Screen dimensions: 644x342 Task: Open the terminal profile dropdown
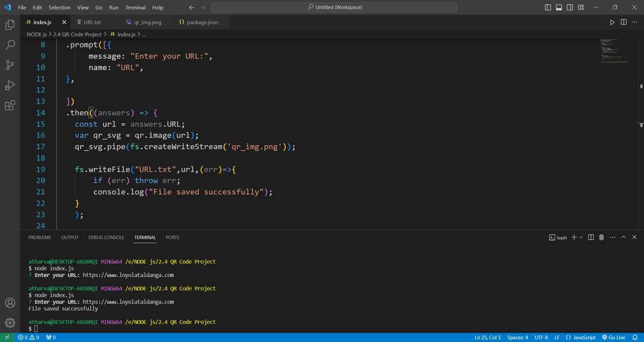(580, 237)
